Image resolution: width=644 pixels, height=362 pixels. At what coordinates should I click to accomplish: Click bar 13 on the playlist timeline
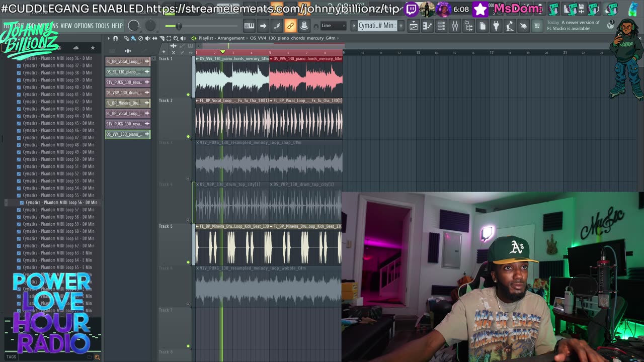pos(418,52)
